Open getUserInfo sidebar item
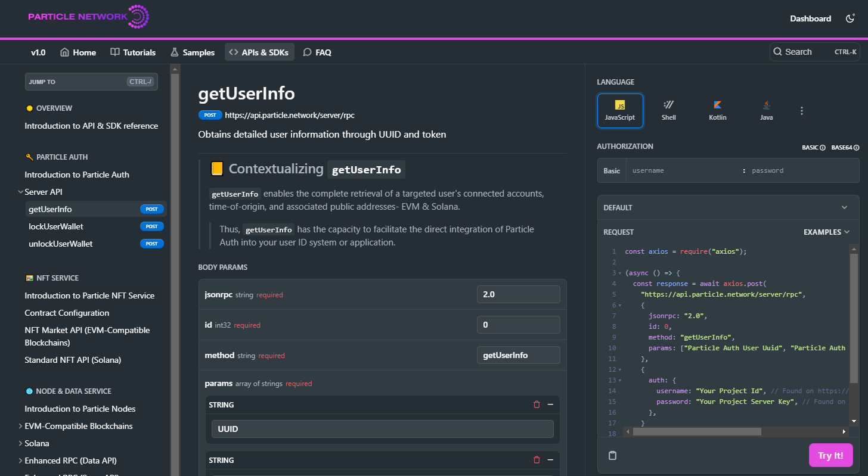Screen dimensions: 868x476 point(95,209)
